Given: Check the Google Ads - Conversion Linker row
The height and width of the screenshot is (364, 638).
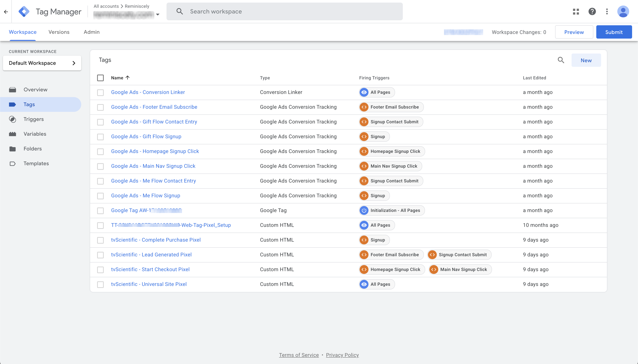Looking at the screenshot, I should (x=100, y=92).
